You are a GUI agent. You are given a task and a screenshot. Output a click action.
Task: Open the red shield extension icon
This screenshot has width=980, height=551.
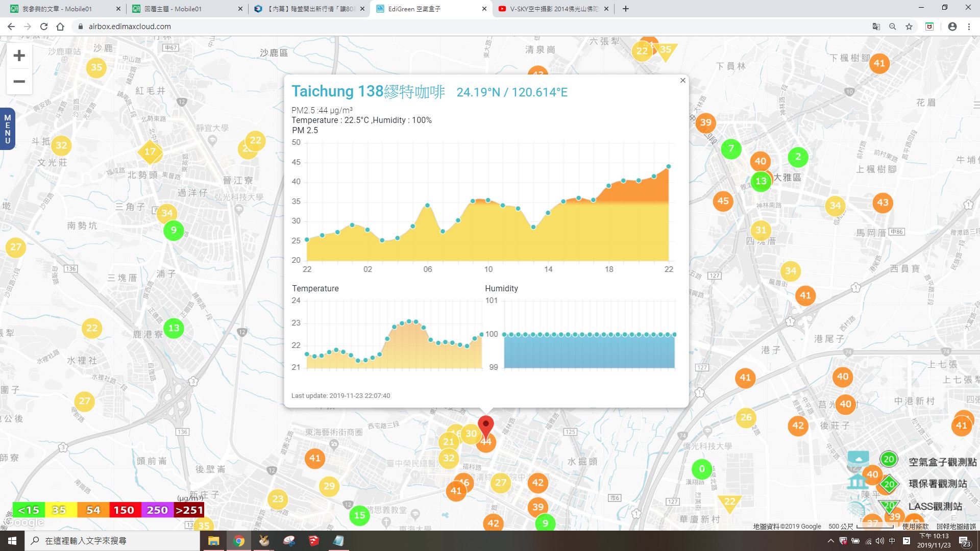[x=929, y=27]
